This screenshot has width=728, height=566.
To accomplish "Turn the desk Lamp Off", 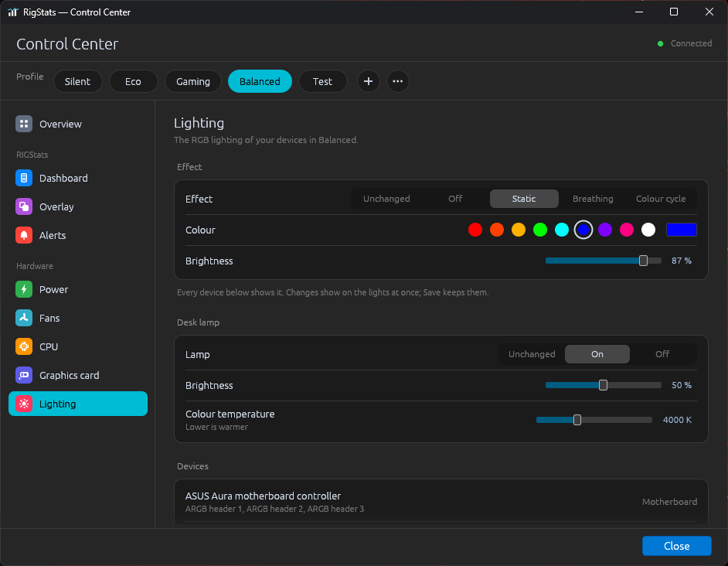I will click(x=662, y=354).
